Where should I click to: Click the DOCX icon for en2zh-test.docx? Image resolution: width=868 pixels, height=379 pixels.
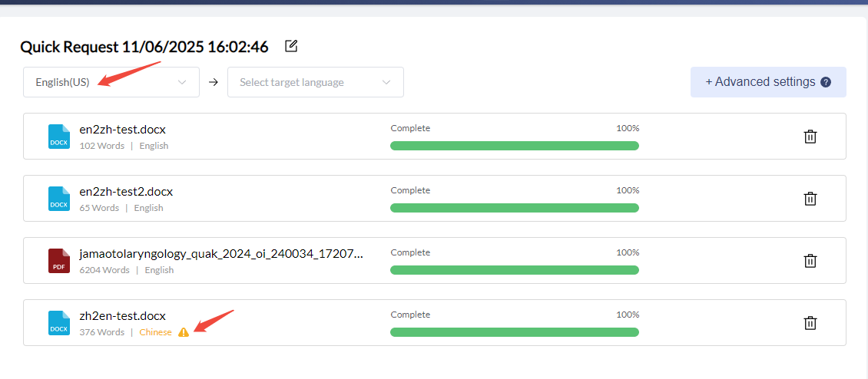click(x=59, y=137)
